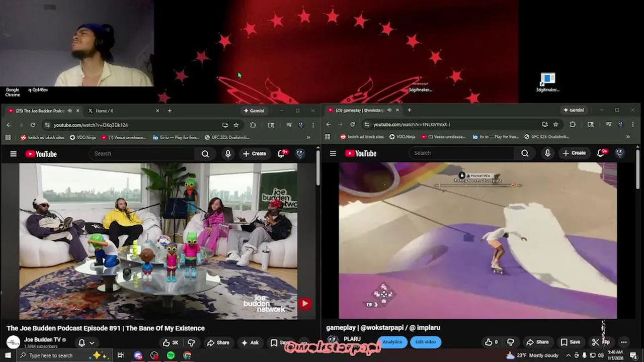The height and width of the screenshot is (362, 644).
Task: Bookmark page with star in right Chrome
Action: 556,124
